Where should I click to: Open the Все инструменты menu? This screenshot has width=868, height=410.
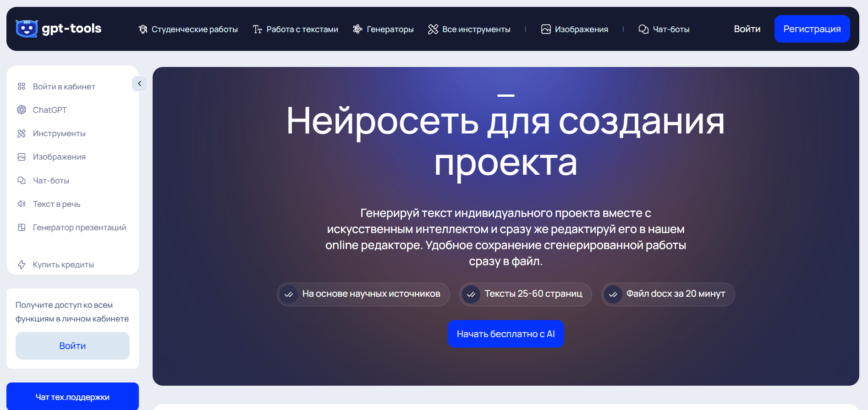click(469, 29)
